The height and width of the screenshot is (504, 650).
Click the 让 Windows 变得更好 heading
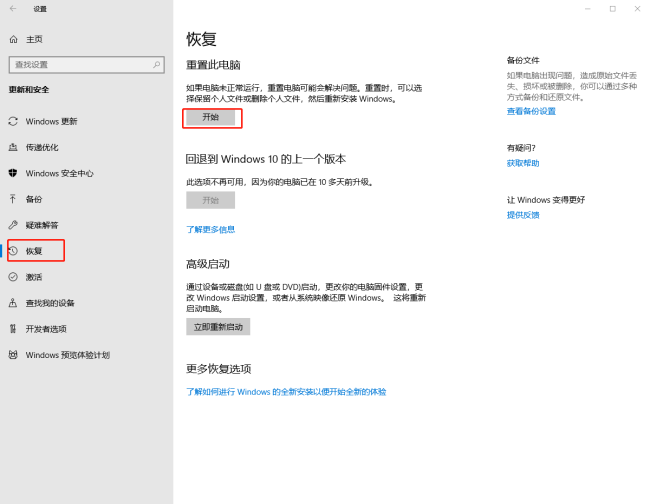[x=546, y=200]
